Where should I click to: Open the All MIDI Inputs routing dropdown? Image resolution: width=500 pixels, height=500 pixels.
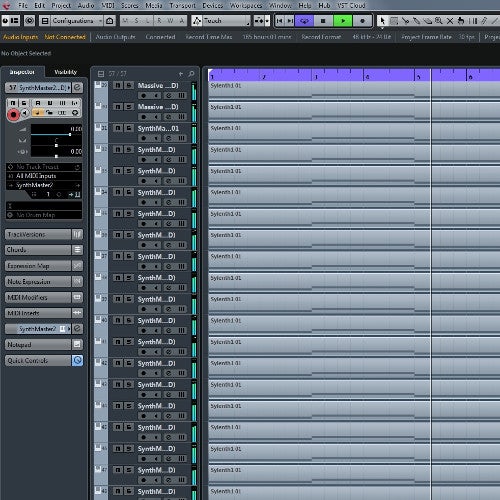[x=44, y=176]
